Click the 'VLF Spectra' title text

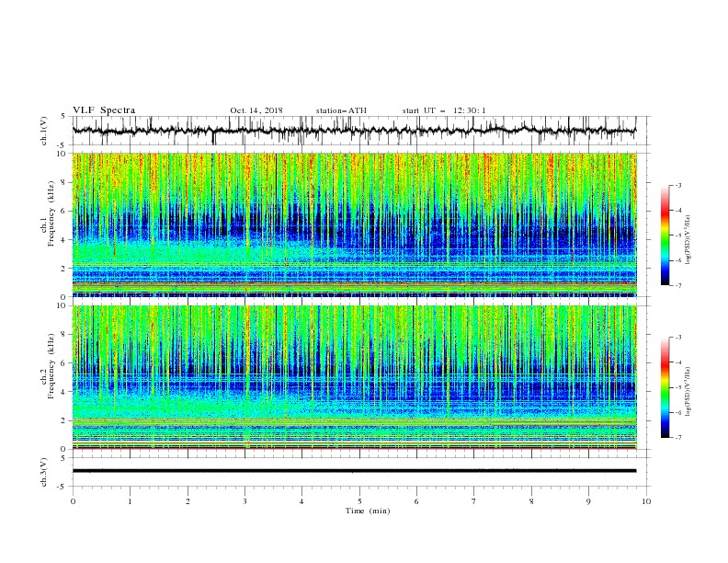coord(104,110)
